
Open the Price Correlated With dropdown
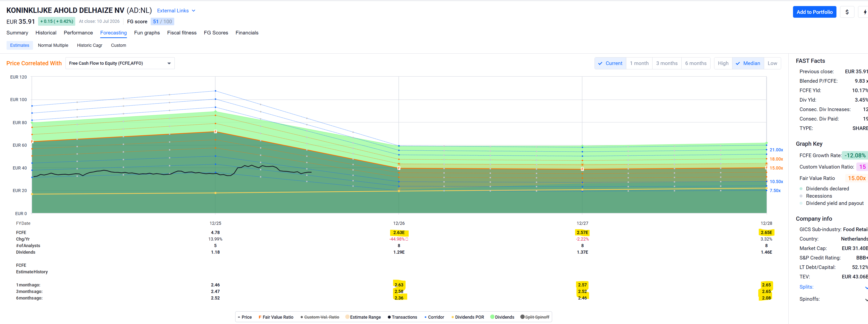(120, 63)
